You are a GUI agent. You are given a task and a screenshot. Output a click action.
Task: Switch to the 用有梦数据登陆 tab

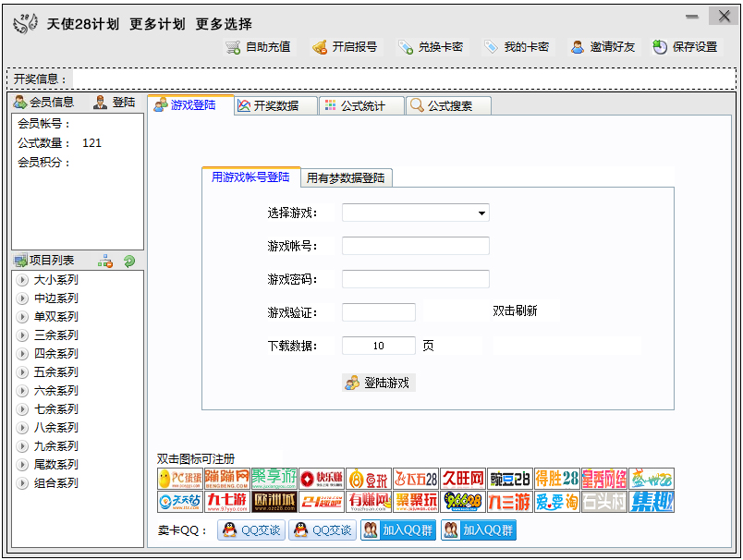pyautogui.click(x=346, y=178)
